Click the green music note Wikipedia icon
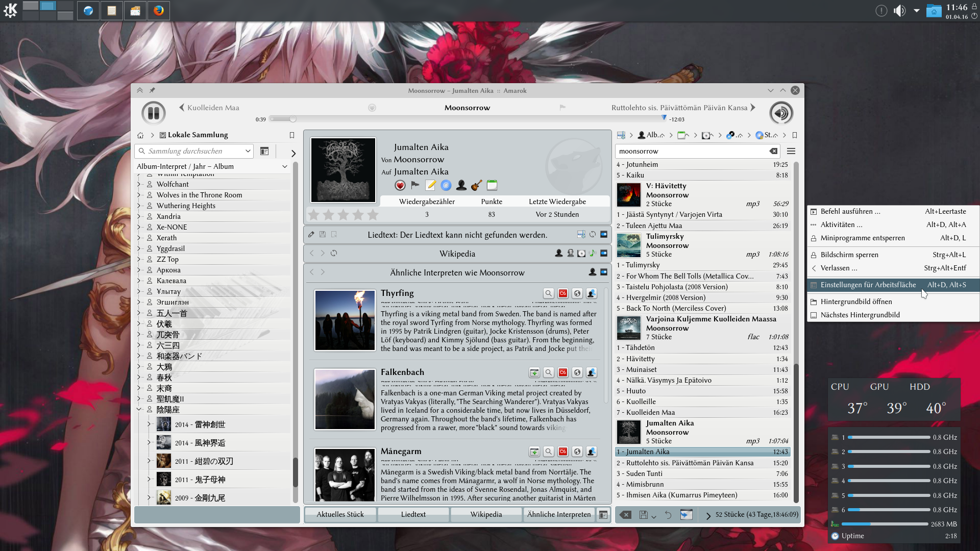Viewport: 980px width, 551px height. tap(593, 254)
